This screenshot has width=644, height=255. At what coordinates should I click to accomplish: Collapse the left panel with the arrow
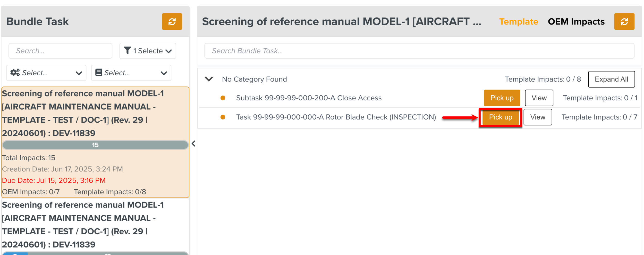click(193, 144)
